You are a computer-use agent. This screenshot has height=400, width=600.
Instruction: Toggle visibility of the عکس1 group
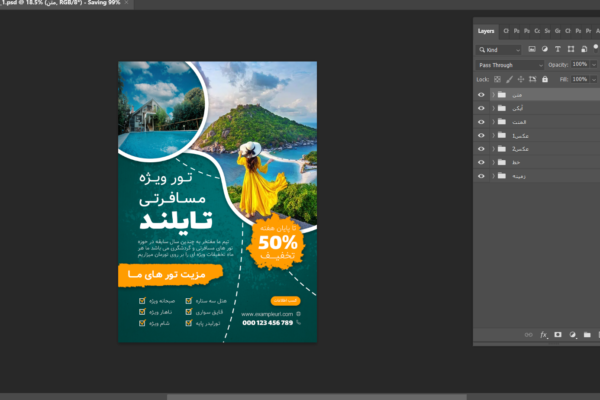[x=482, y=135]
